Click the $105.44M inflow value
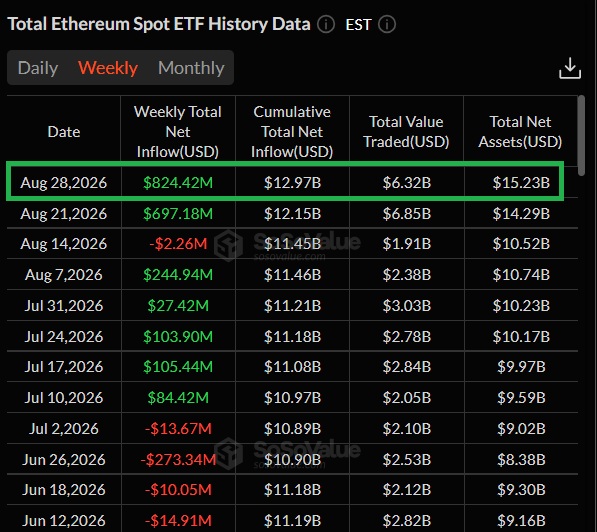The height and width of the screenshot is (532, 597). (x=178, y=367)
